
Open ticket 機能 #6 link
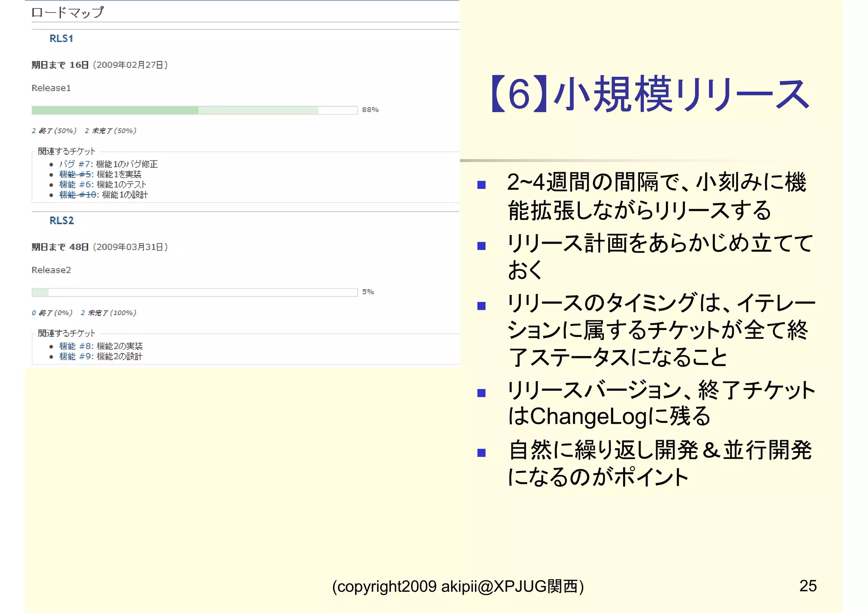(75, 184)
